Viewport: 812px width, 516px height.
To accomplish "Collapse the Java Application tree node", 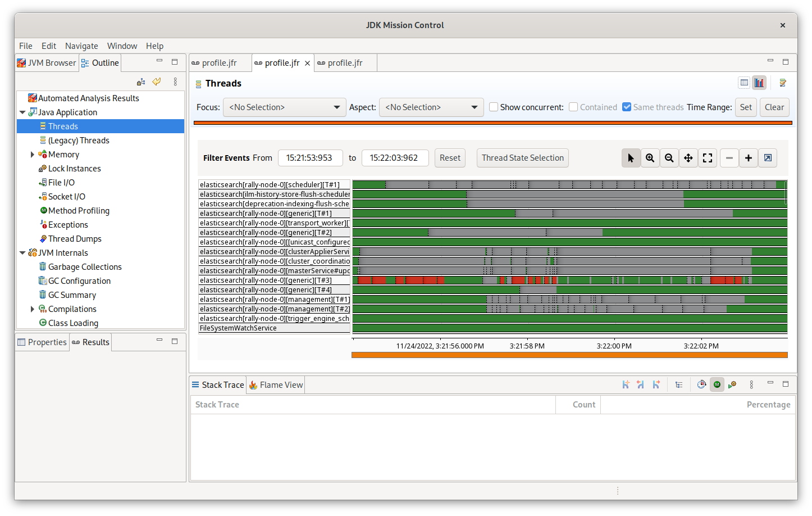I will (22, 112).
